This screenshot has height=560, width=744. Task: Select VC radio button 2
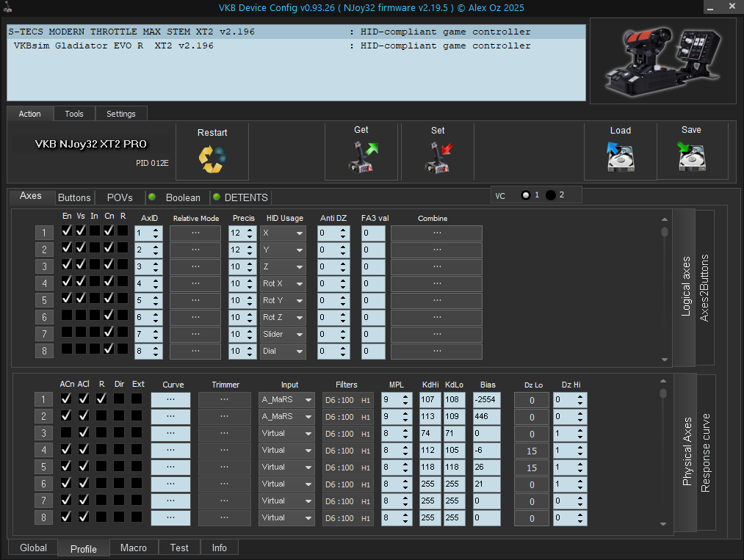point(550,195)
